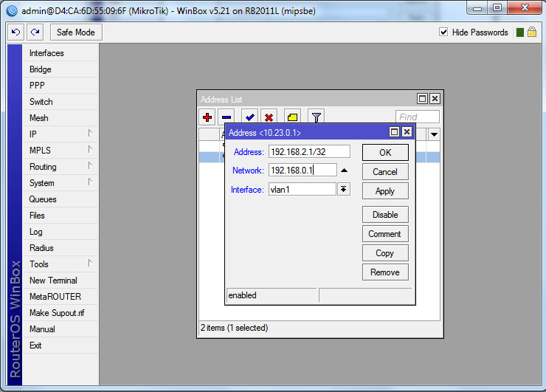546x392 pixels.
Task: Collapse the Network field with up arrow
Action: (344, 171)
